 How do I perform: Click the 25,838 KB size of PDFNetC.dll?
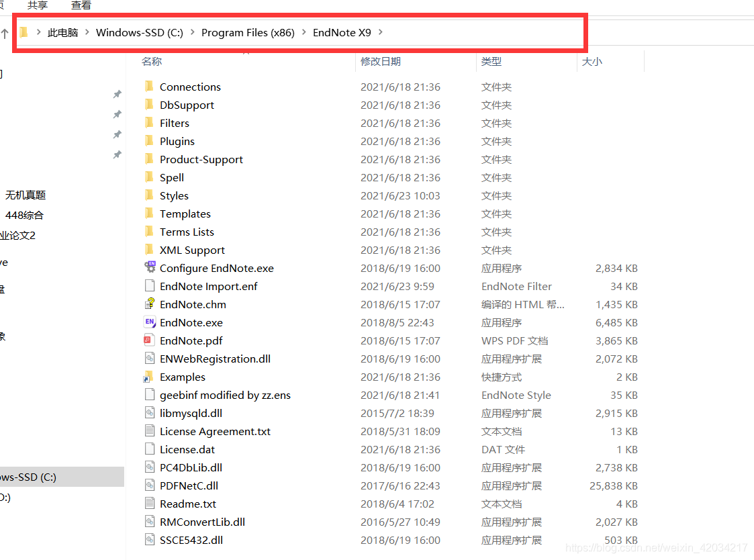tap(614, 486)
